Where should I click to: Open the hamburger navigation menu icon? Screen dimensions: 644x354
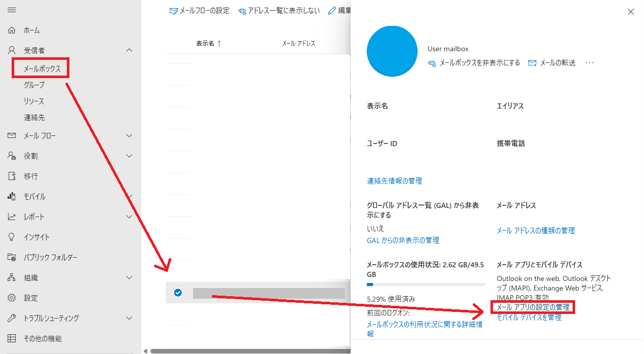point(12,10)
